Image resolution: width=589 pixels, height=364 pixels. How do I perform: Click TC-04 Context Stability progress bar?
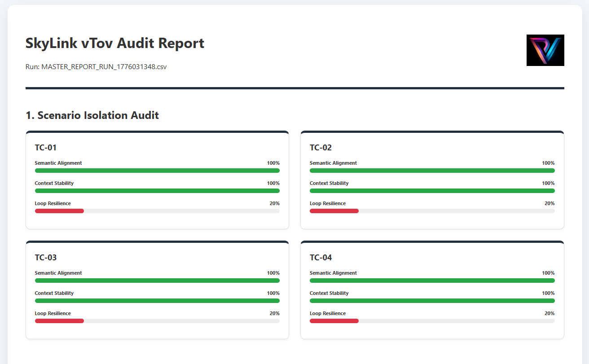[x=432, y=301]
